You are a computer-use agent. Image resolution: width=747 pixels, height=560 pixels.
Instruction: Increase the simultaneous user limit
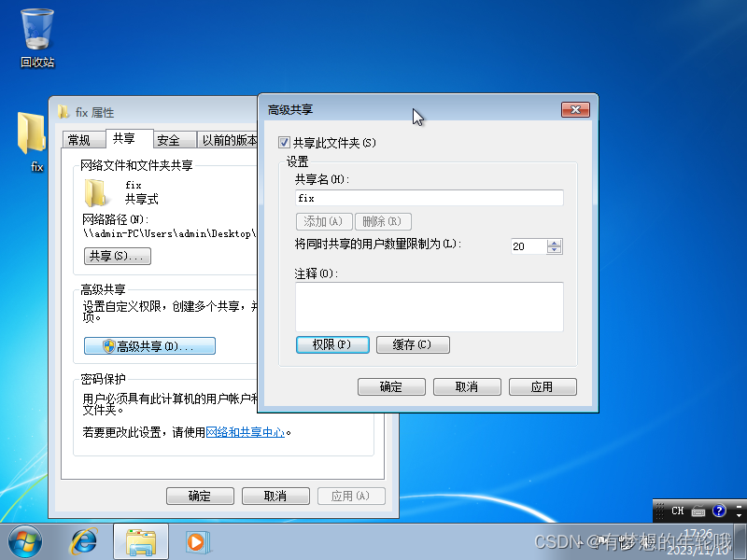[x=554, y=243]
